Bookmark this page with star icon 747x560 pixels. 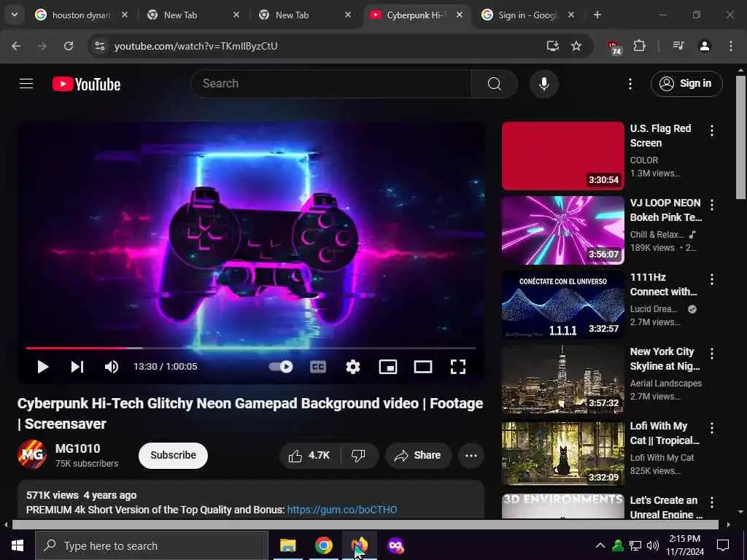click(x=576, y=46)
